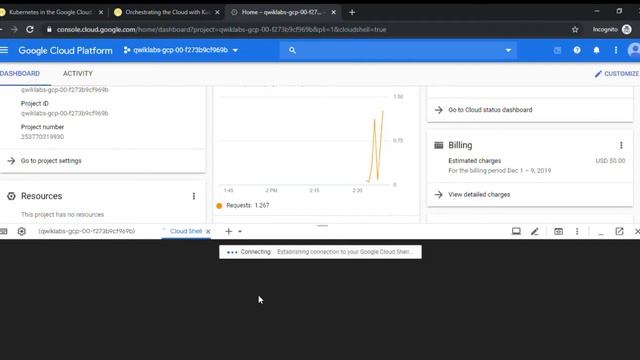Viewport: 640px width, 360px height.
Task: Minimize the Cloud Shell panel
Action: pos(601,233)
